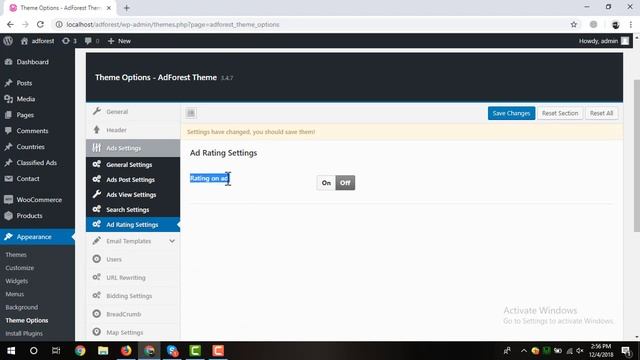Open the Header options section
Image resolution: width=640 pixels, height=360 pixels.
[x=133, y=130]
